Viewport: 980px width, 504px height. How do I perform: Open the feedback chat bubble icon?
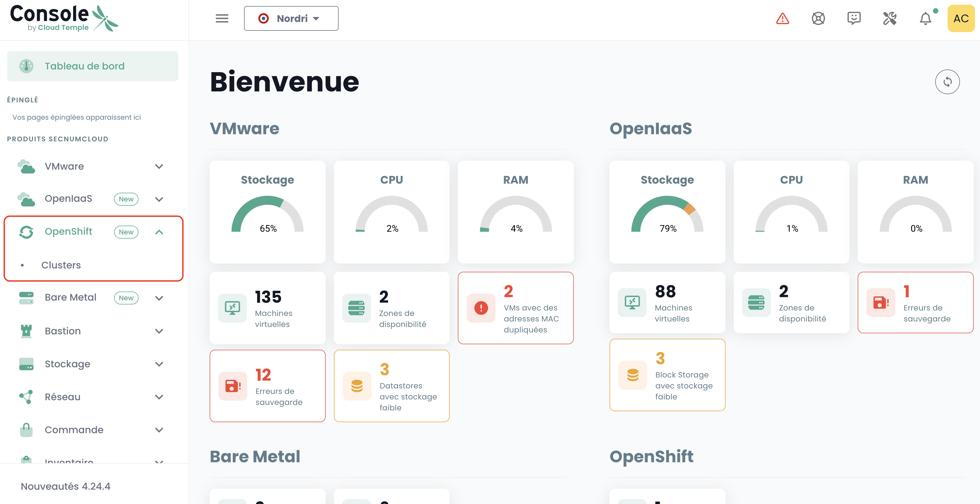[854, 18]
